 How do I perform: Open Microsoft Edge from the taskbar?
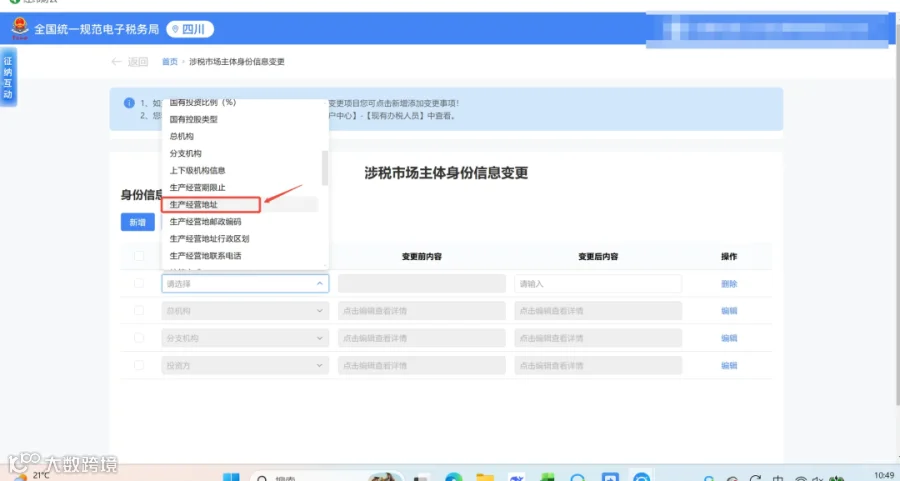click(x=453, y=477)
